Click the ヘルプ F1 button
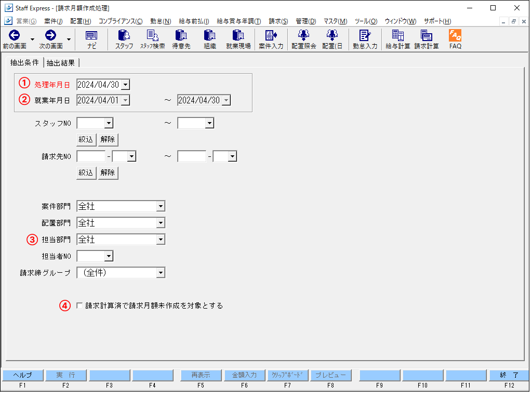Screen dimensions: 532x399 (23, 375)
